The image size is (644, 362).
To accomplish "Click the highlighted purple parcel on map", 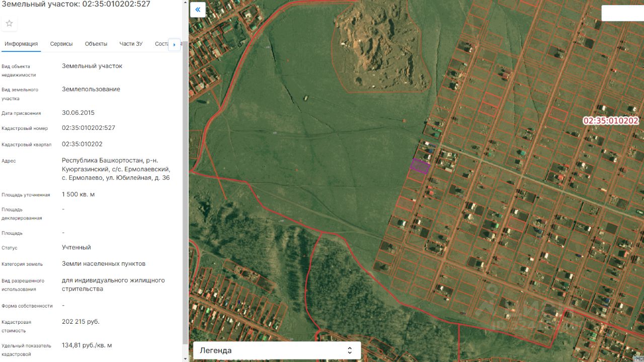I will tap(420, 166).
